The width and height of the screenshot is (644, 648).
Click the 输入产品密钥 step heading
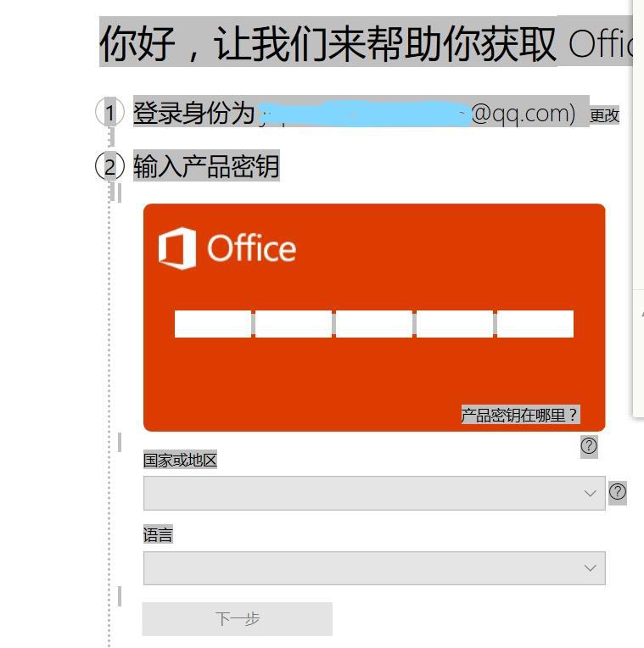pyautogui.click(x=206, y=165)
